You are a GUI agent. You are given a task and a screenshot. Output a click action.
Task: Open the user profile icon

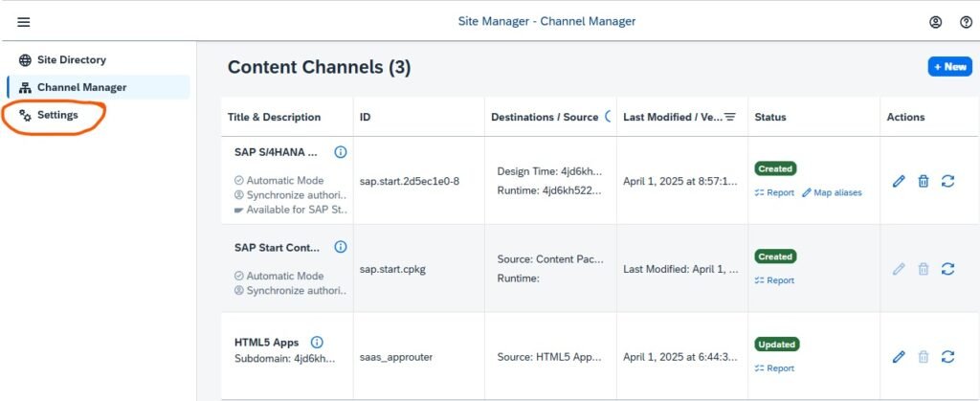point(935,22)
